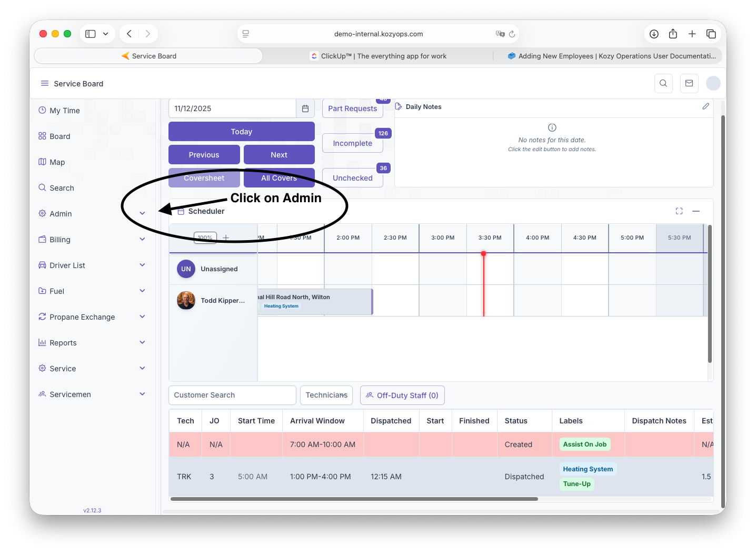Image resolution: width=756 pixels, height=554 pixels.
Task: Expand the Reports sidebar section
Action: pos(142,343)
